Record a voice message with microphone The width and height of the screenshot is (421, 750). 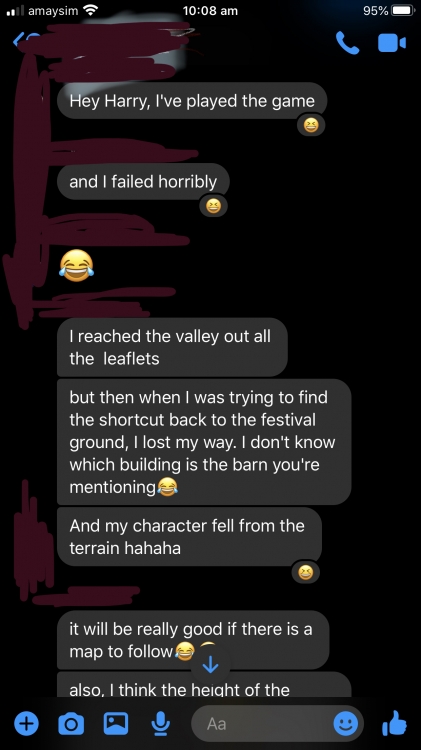(161, 724)
